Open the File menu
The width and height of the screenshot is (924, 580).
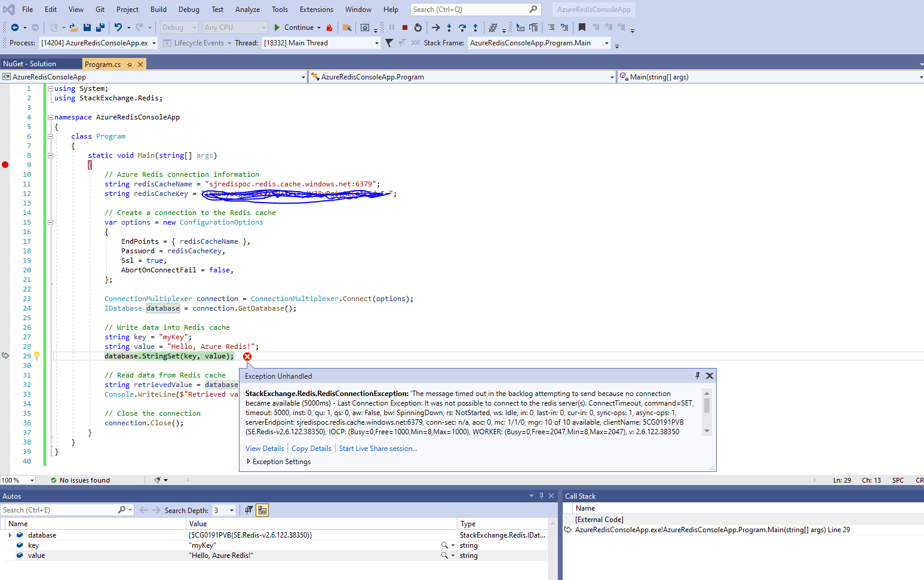[27, 9]
